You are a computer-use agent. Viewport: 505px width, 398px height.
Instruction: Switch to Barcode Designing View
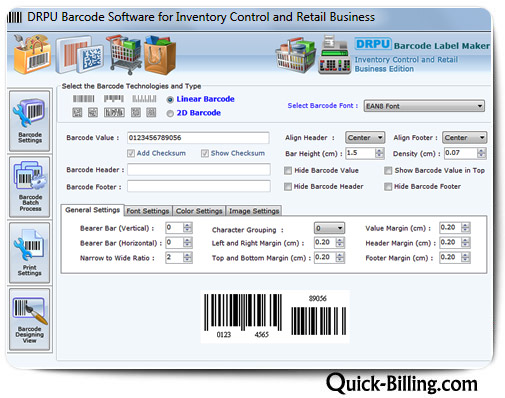(30, 319)
